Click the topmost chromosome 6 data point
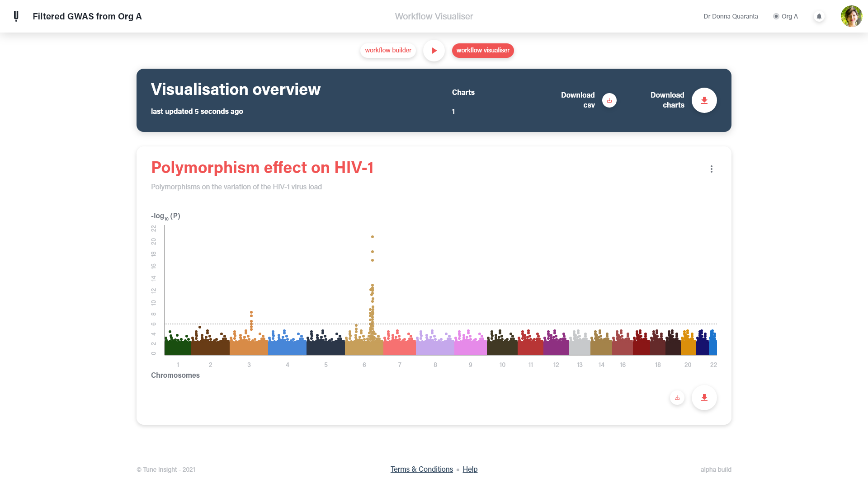Screen dimensions: 868x488 pos(373,237)
